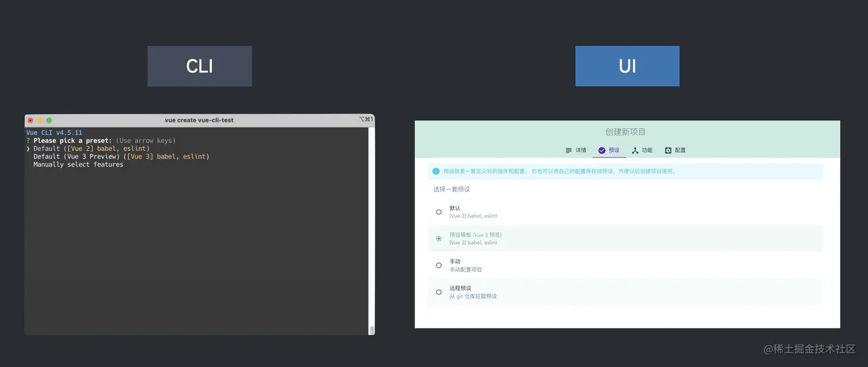Open the 功能 tab
868x367 pixels.
click(642, 150)
